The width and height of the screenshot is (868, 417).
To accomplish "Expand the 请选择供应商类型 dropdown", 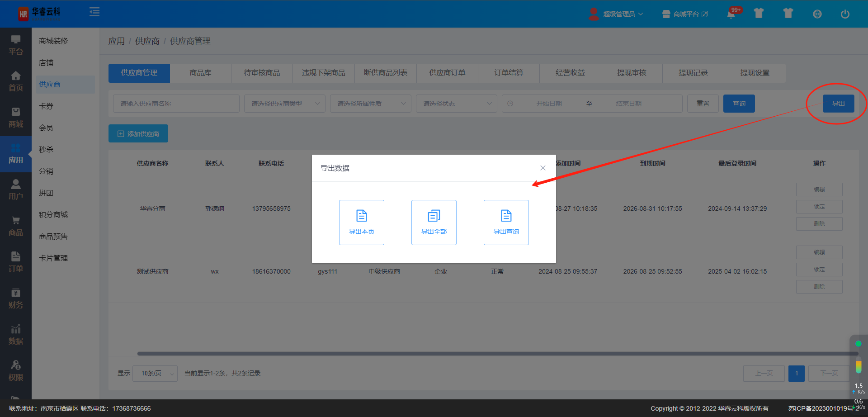I will tap(284, 104).
